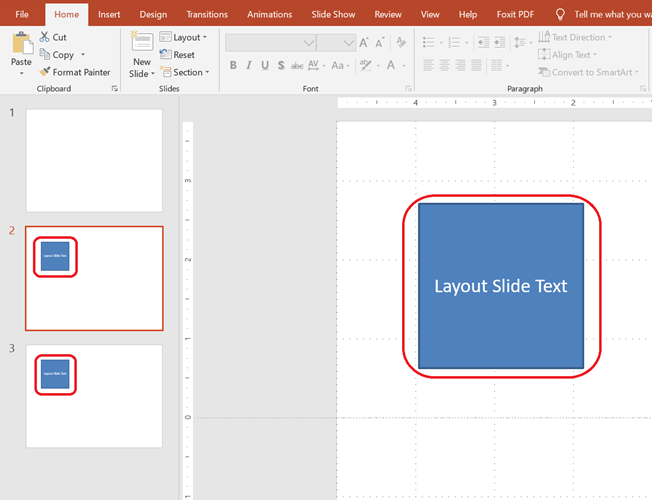652x500 pixels.
Task: Click the Copy button
Action: click(62, 55)
